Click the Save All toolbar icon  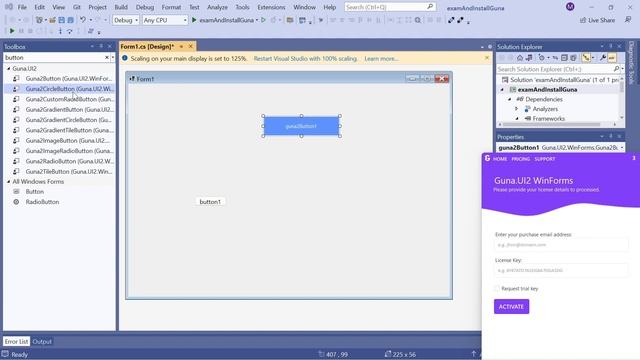71,20
